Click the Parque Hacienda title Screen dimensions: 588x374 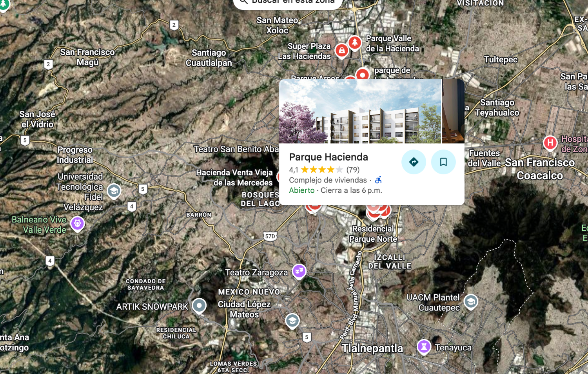328,157
